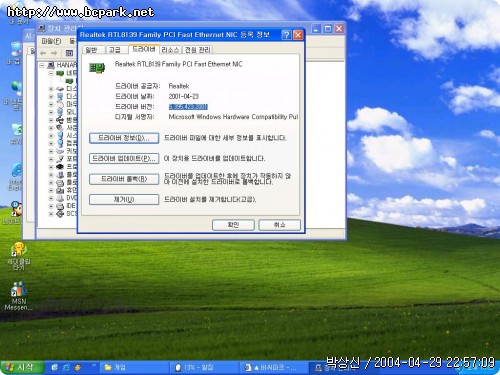Open the context help question mark button
500x375 pixels.
point(286,35)
